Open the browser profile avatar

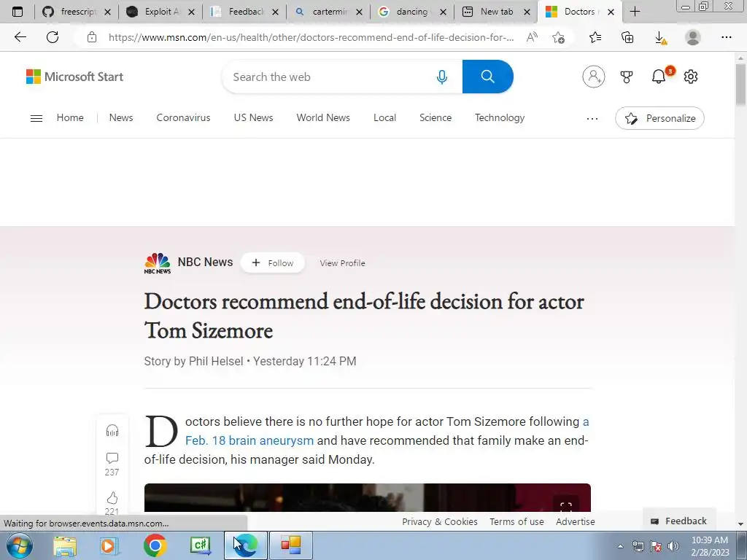click(x=693, y=37)
